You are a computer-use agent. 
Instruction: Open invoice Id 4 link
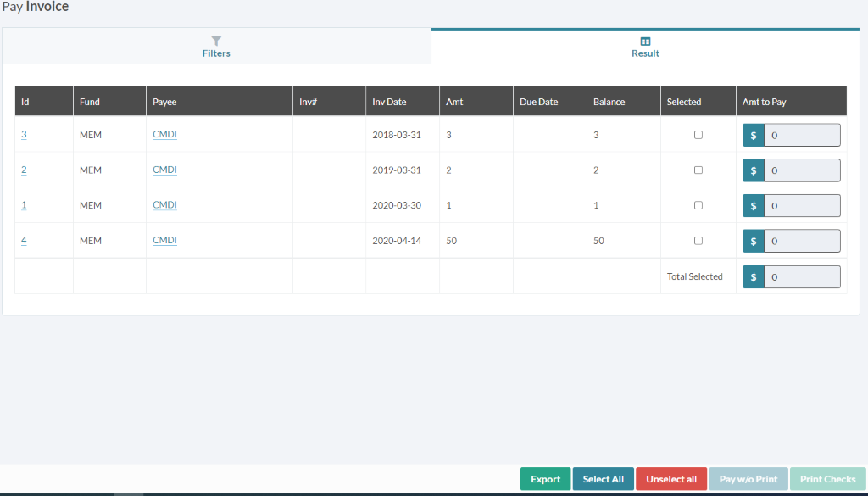24,240
